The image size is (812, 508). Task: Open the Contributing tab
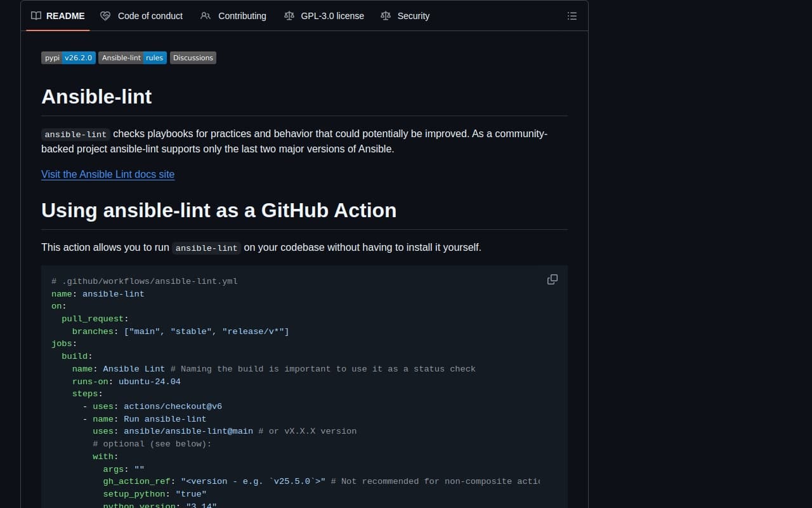[x=242, y=16]
